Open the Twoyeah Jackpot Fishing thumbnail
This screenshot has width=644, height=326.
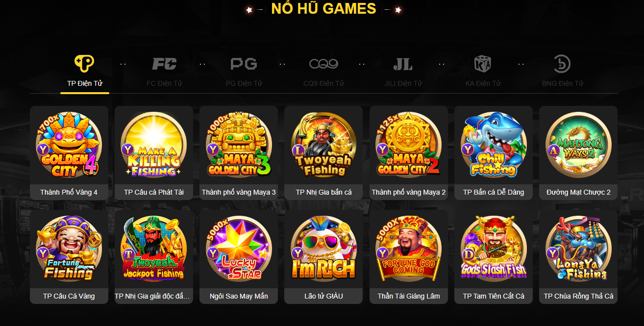(154, 249)
